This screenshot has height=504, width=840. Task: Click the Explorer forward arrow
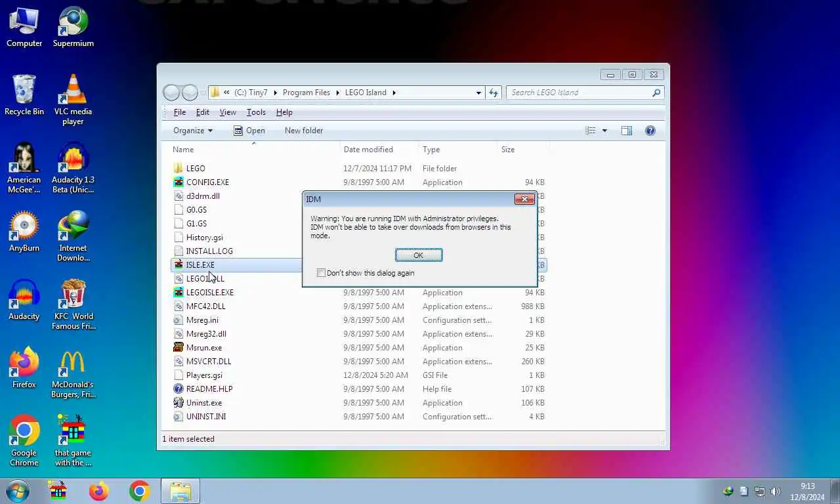click(190, 93)
